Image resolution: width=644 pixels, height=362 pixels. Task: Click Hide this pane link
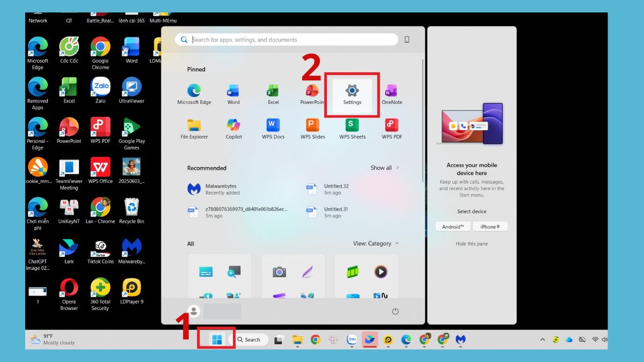(x=472, y=244)
